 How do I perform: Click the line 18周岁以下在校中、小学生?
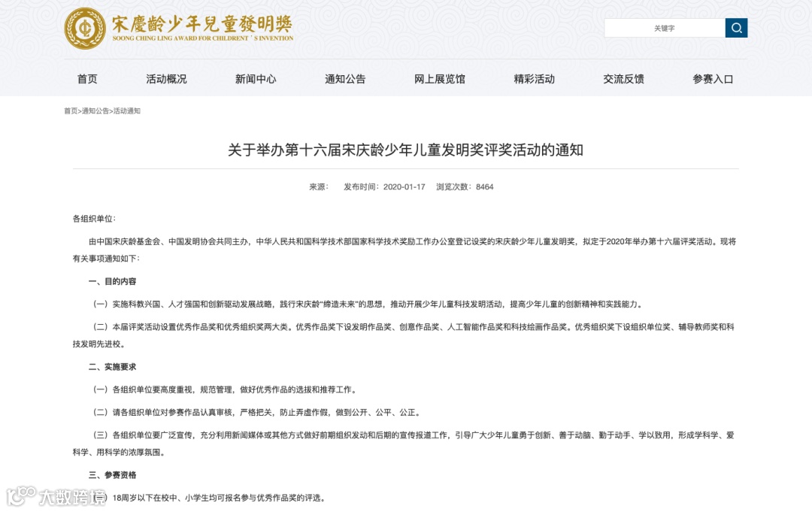coord(219,498)
